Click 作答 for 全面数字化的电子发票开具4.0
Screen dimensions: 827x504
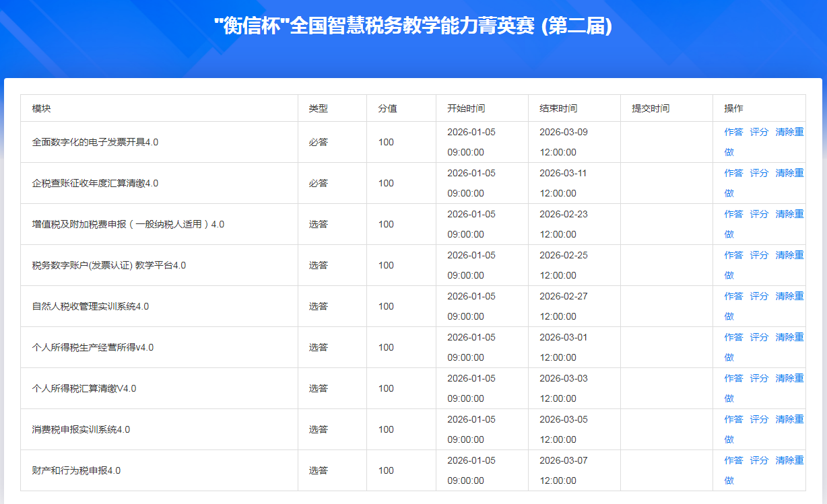point(733,132)
